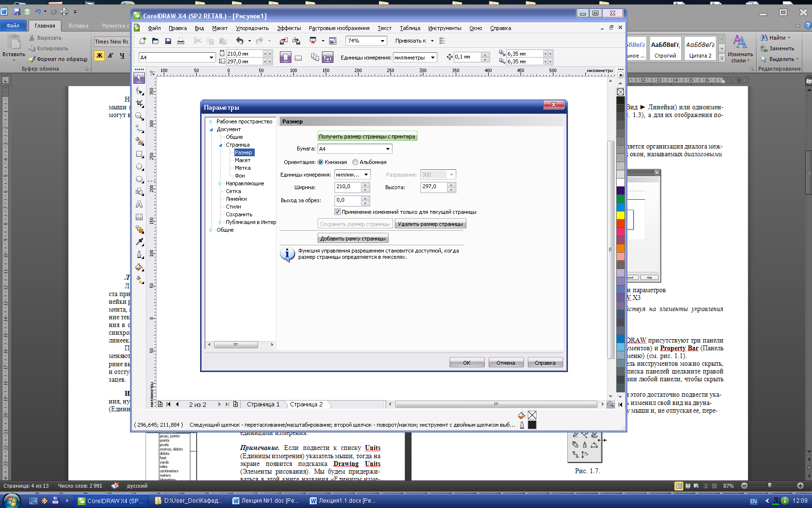
Task: Pick the yellow swatch in color palette
Action: pos(621,215)
